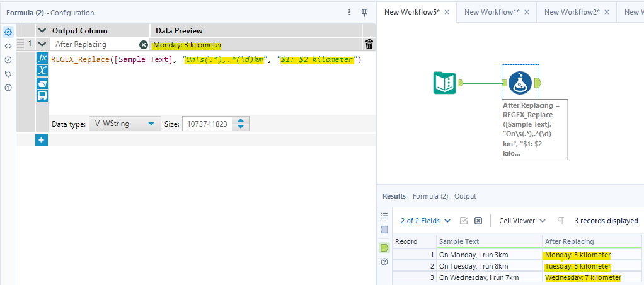
Task: Save expression with the floppy disk icon
Action: (42, 96)
